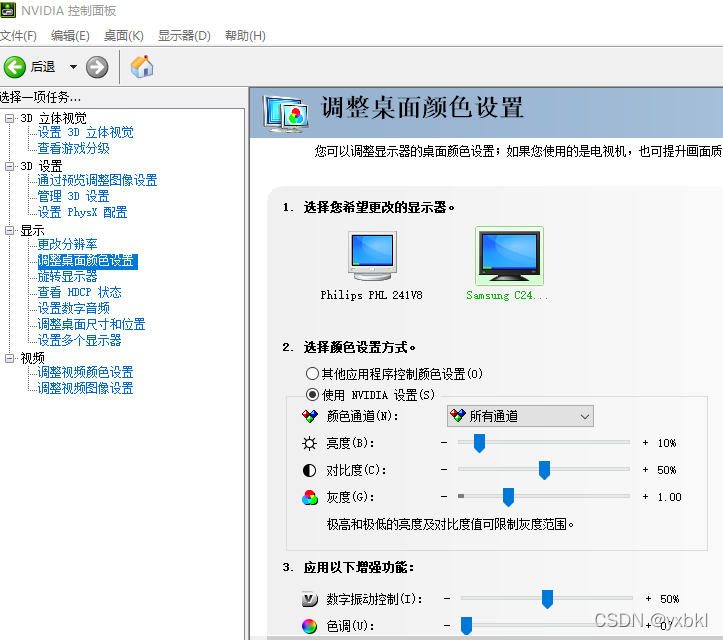Viewport: 723px width, 640px height.
Task: Open 查看 HDCP 状态 task
Action: tap(79, 292)
